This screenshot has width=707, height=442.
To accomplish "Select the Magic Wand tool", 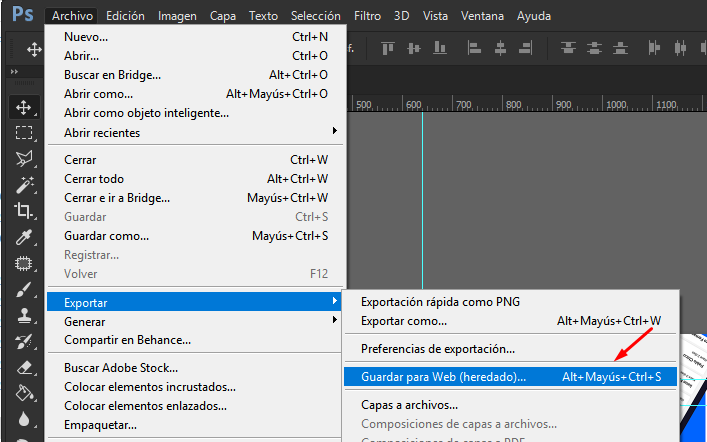I will (x=24, y=185).
